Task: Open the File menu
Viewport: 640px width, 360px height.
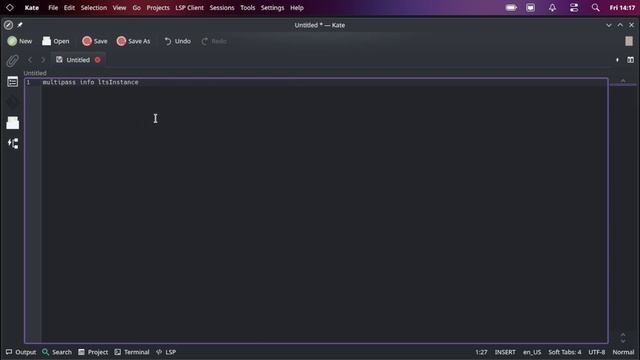Action: pos(53,8)
